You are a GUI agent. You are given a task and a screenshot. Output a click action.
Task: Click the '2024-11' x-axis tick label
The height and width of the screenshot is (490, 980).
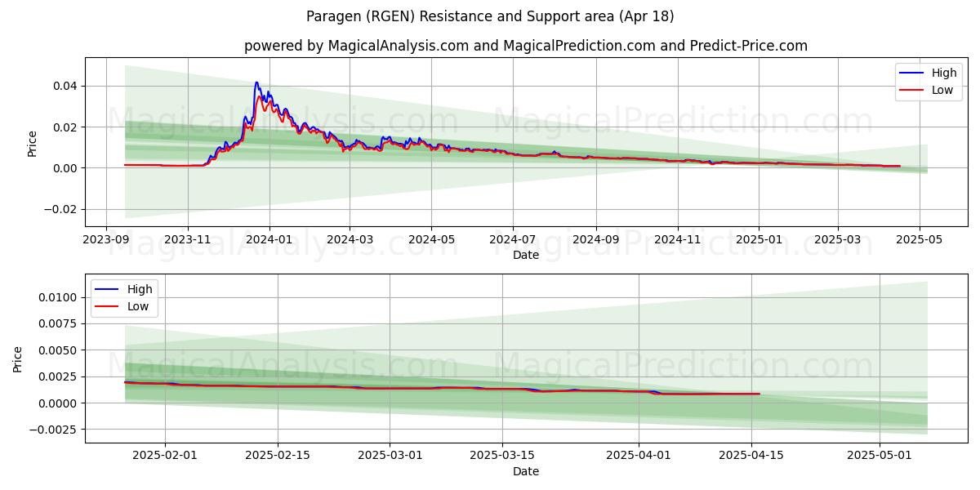pyautogui.click(x=677, y=239)
